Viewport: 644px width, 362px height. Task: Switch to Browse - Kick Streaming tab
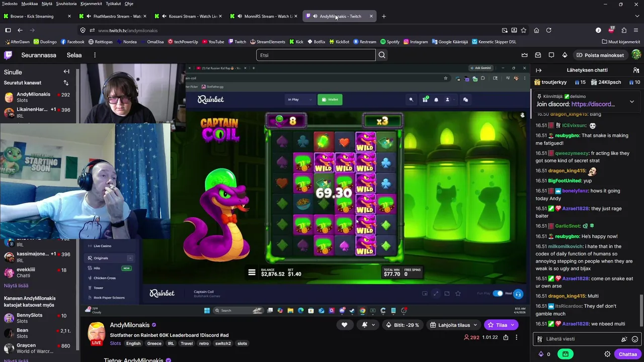(x=38, y=16)
